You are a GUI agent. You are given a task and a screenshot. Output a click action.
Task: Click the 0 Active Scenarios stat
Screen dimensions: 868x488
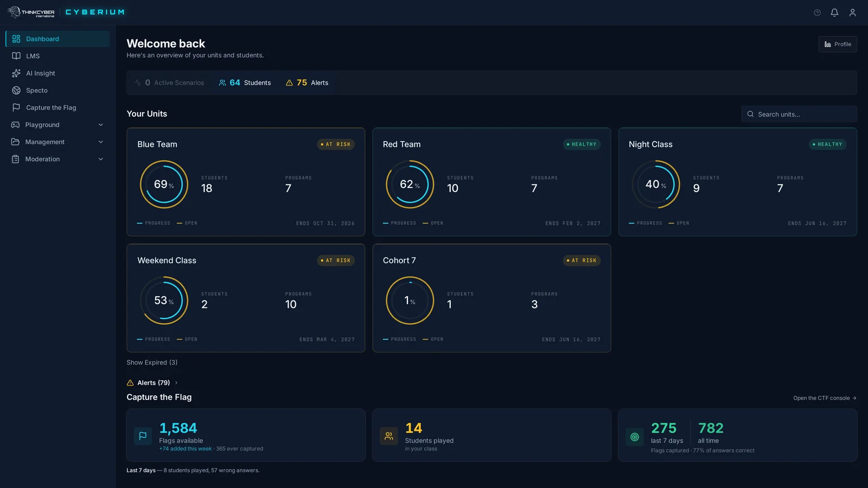(x=169, y=83)
